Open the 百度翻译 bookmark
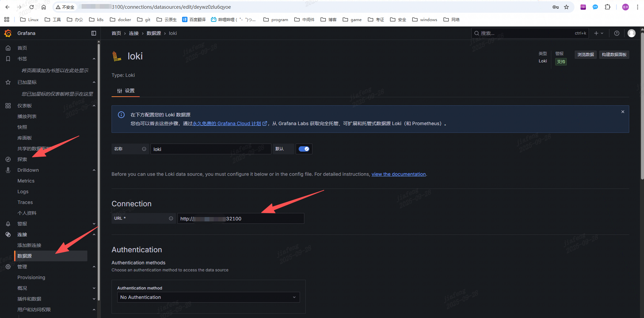Image resolution: width=644 pixels, height=318 pixels. (194, 19)
